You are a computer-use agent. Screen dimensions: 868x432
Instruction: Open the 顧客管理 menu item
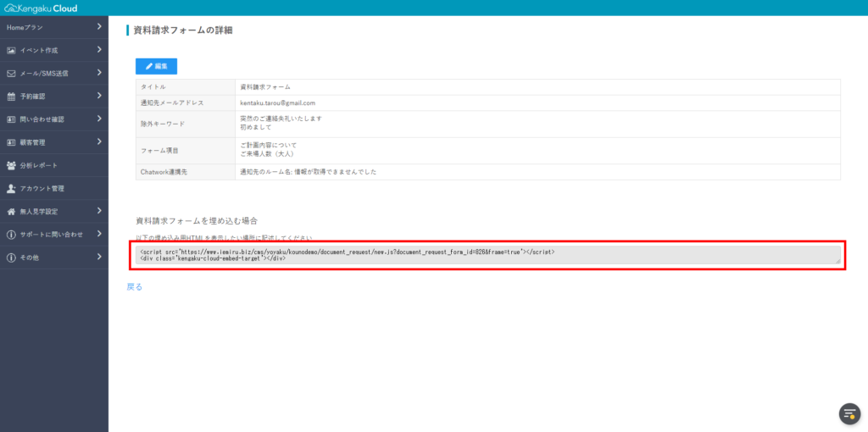[x=54, y=142]
